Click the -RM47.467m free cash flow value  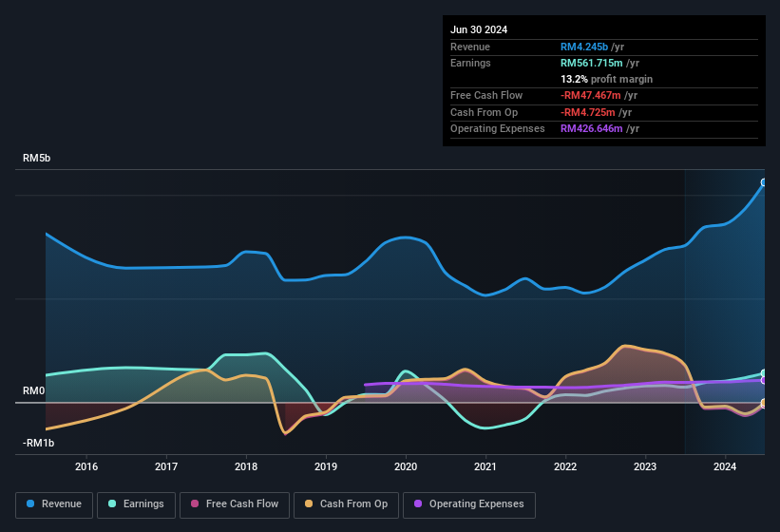pyautogui.click(x=591, y=95)
